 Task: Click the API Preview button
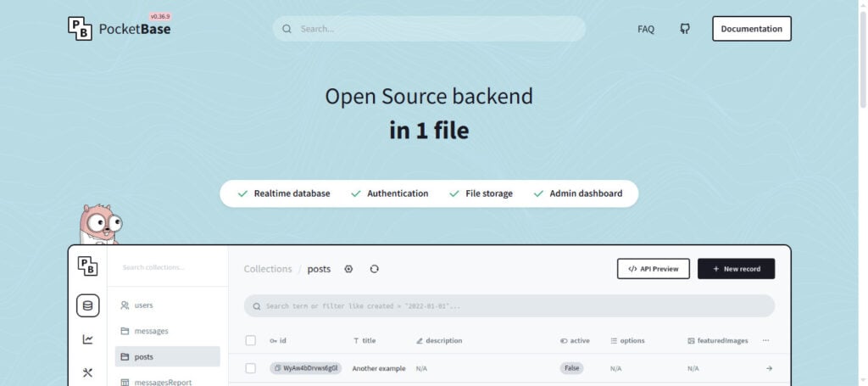pyautogui.click(x=654, y=269)
